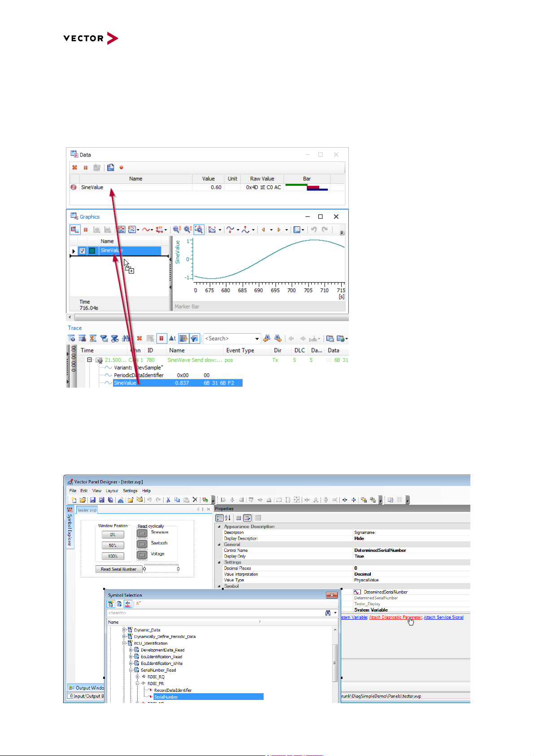Expand the Dynamic_Data tree node
This screenshot has height=756, width=534.
124,630
